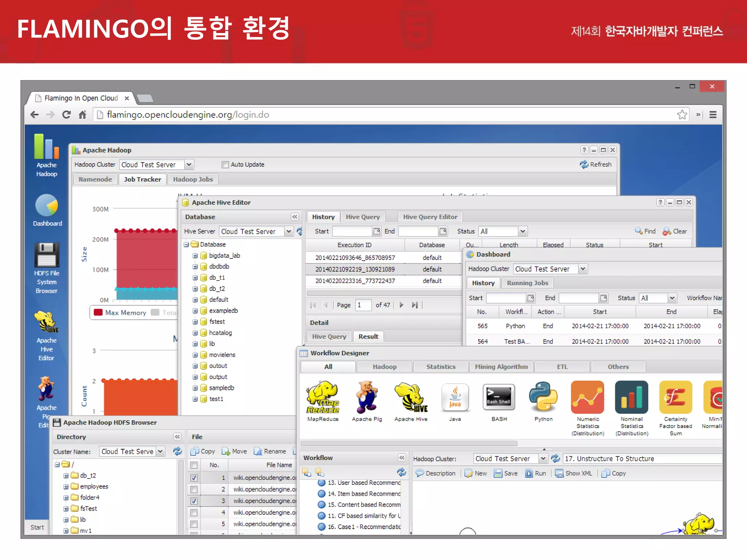Click Find in Hive Editor history
The image size is (747, 560).
(x=645, y=231)
